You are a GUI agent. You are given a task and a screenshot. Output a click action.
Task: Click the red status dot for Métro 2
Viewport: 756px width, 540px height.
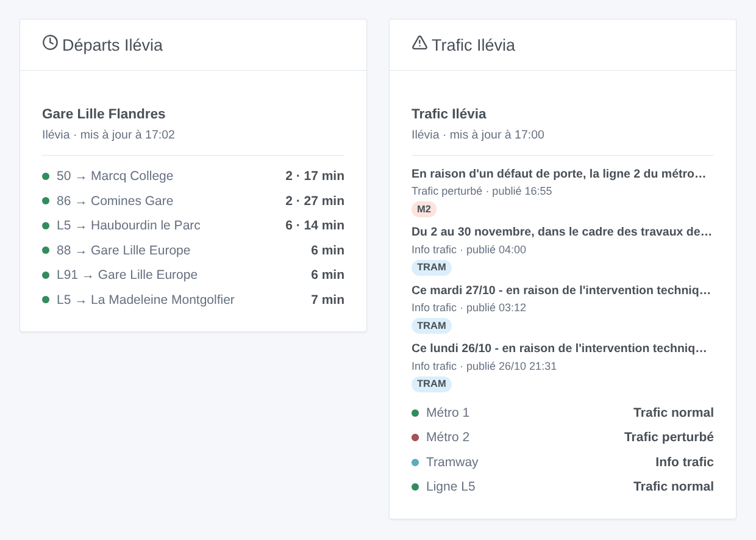pos(415,437)
